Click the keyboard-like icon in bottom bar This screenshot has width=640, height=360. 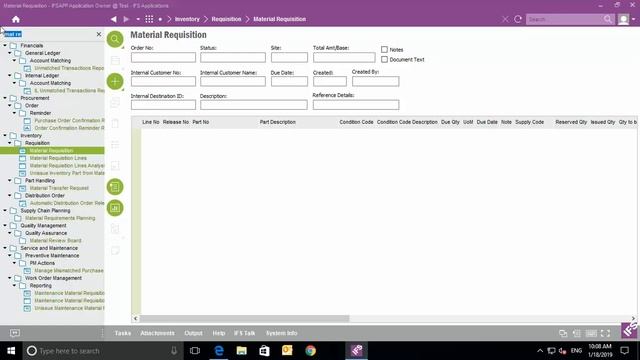pos(591,333)
